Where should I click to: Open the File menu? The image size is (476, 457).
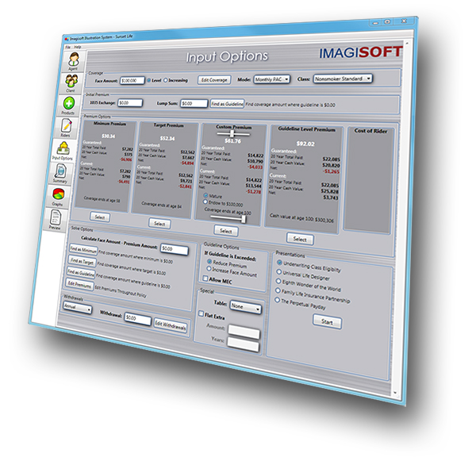(67, 47)
